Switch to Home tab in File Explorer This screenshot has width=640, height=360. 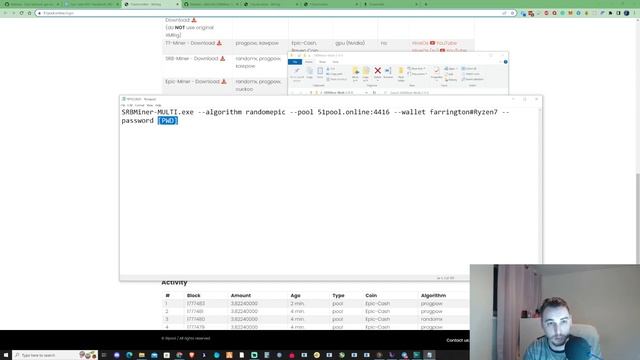(x=309, y=62)
